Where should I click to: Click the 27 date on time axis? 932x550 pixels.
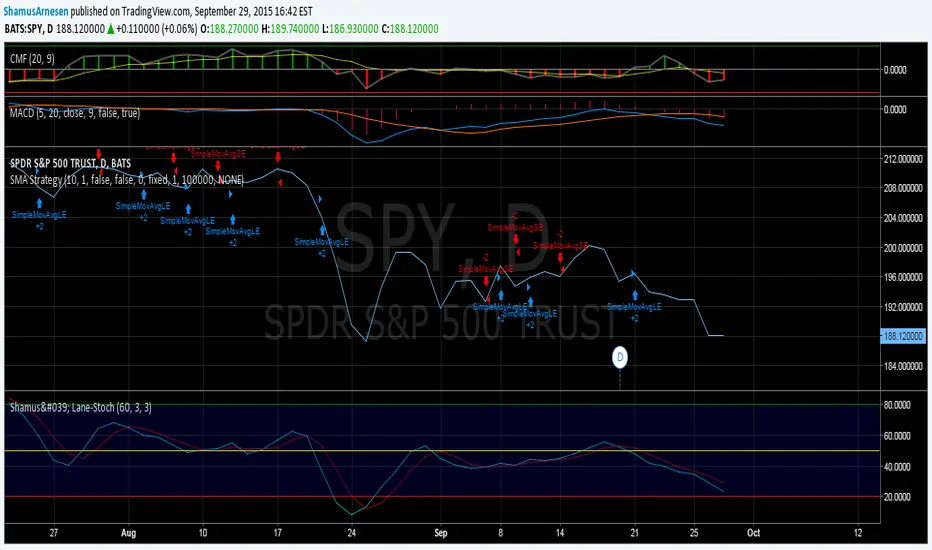pyautogui.click(x=53, y=533)
